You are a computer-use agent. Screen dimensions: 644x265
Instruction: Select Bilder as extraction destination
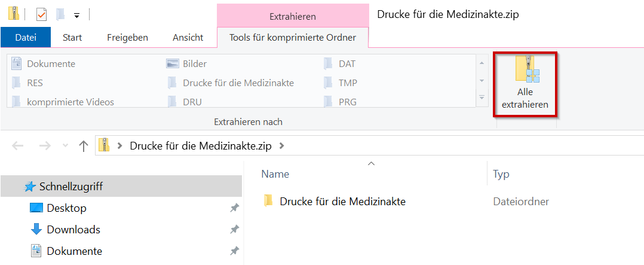[x=195, y=63]
